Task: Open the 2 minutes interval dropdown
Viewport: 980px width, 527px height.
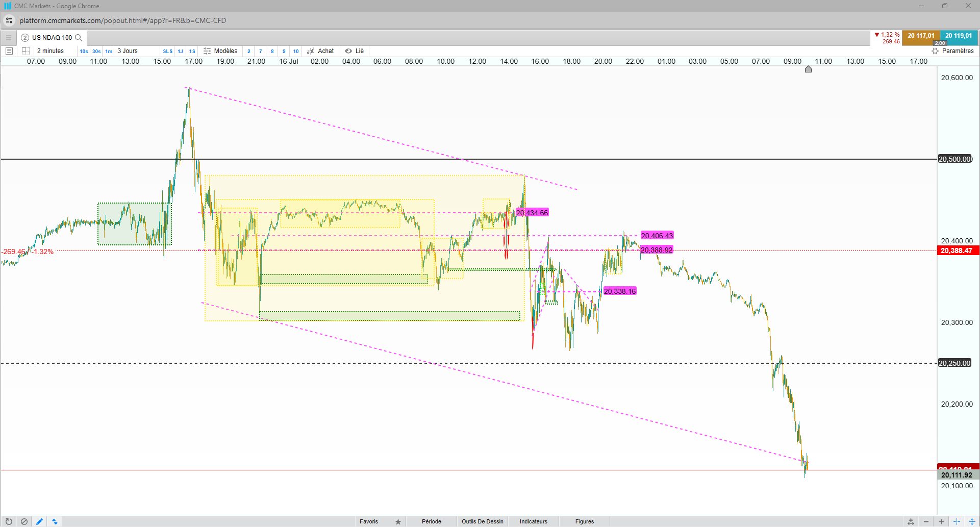Action: coord(51,51)
